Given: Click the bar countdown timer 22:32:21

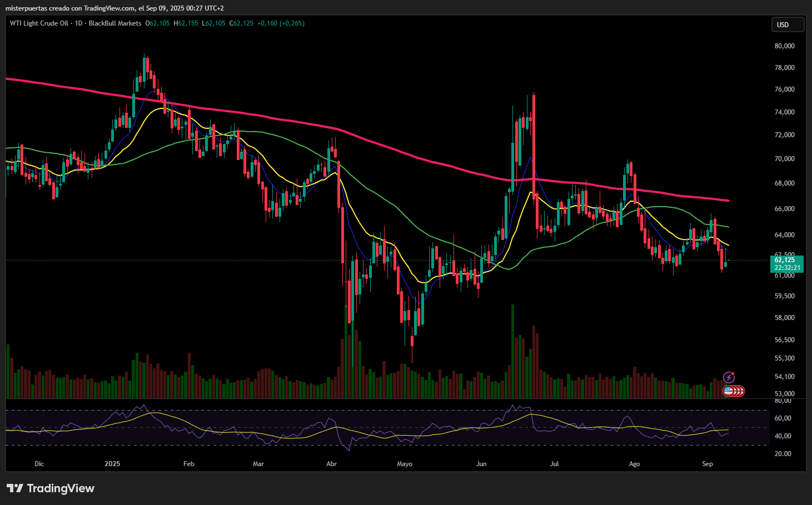Looking at the screenshot, I should point(787,268).
